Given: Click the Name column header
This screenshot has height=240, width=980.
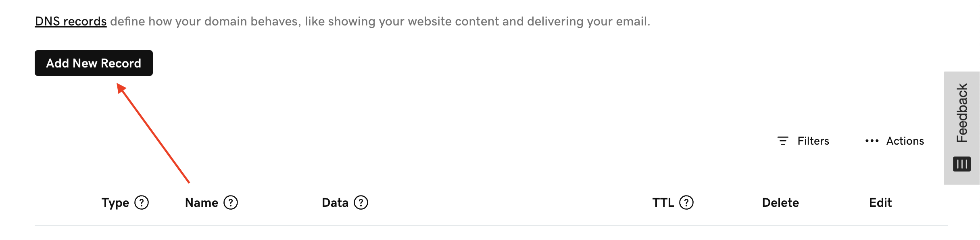Looking at the screenshot, I should point(202,202).
